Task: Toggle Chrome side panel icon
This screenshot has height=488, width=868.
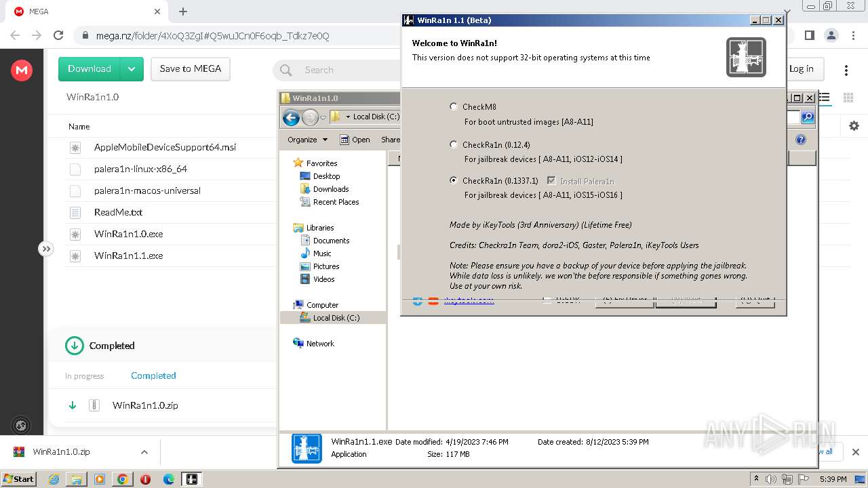Action: (x=809, y=35)
